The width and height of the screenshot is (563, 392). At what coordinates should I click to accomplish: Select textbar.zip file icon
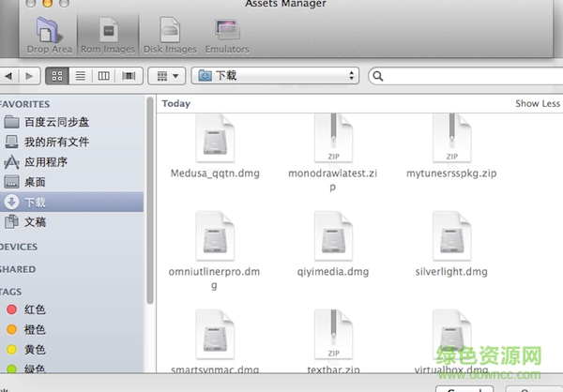pyautogui.click(x=333, y=335)
